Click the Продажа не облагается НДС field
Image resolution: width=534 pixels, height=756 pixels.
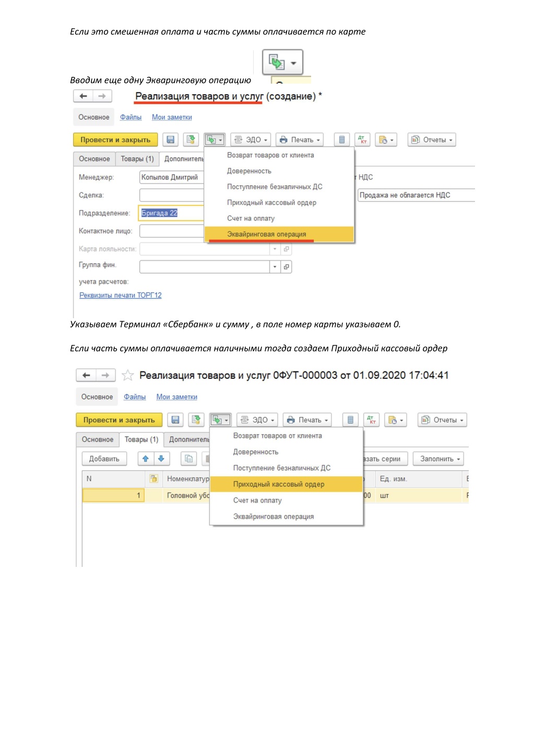coord(416,195)
